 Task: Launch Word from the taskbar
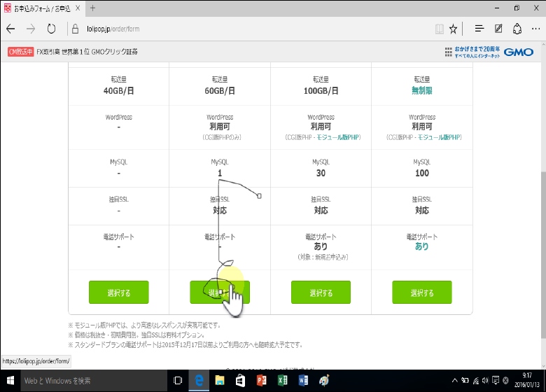coord(303,381)
